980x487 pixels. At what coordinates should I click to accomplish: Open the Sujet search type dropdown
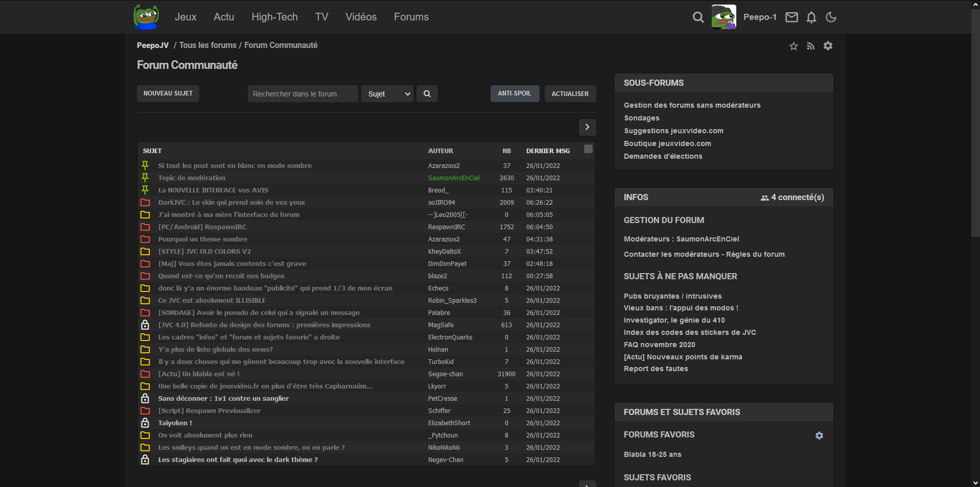click(x=387, y=94)
